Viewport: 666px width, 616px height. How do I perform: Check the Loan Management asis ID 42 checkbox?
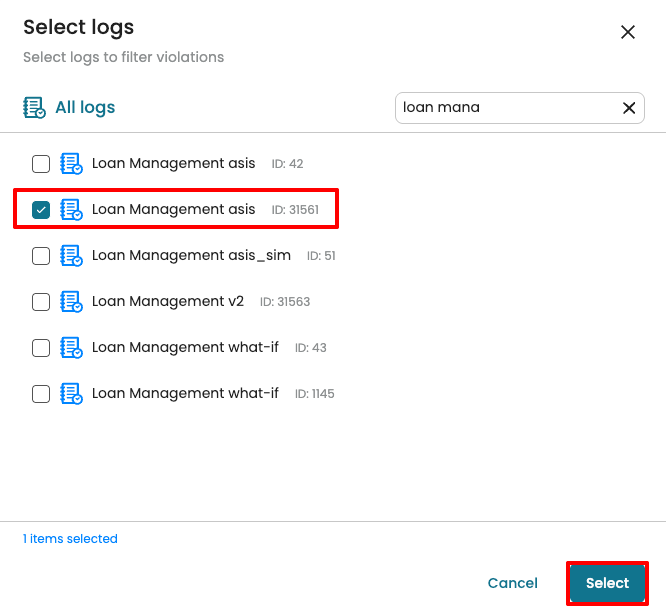click(x=41, y=164)
